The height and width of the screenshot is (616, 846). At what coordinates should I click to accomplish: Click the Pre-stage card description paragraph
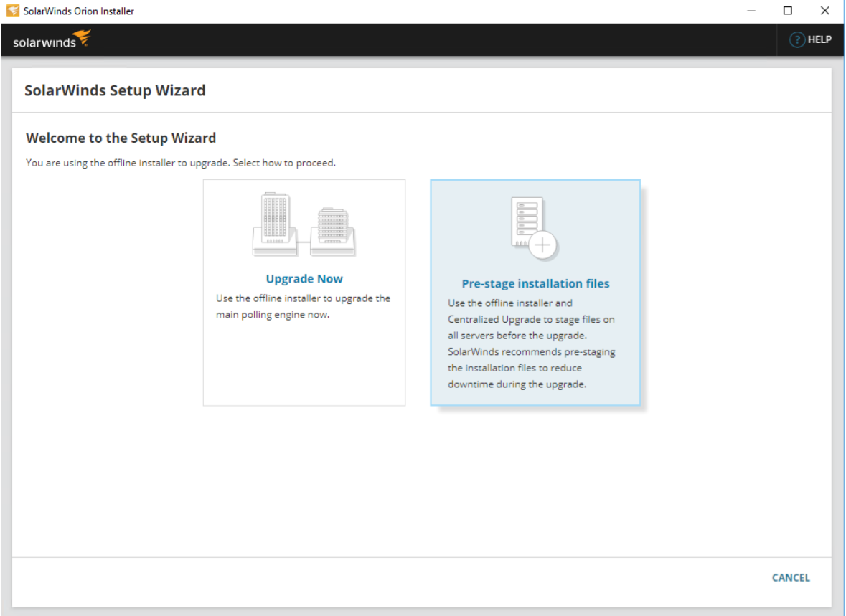tap(532, 343)
